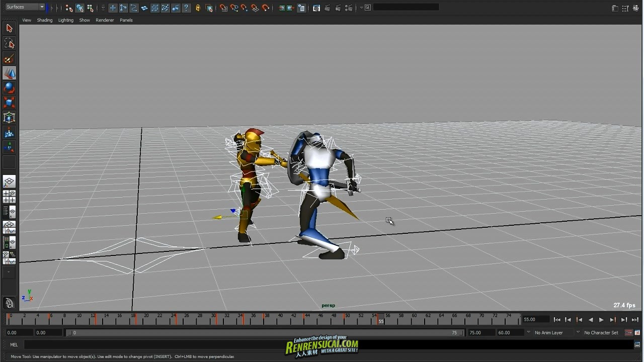Click Outputs from selected object icon
This screenshot has height=362, width=644.
point(290,8)
